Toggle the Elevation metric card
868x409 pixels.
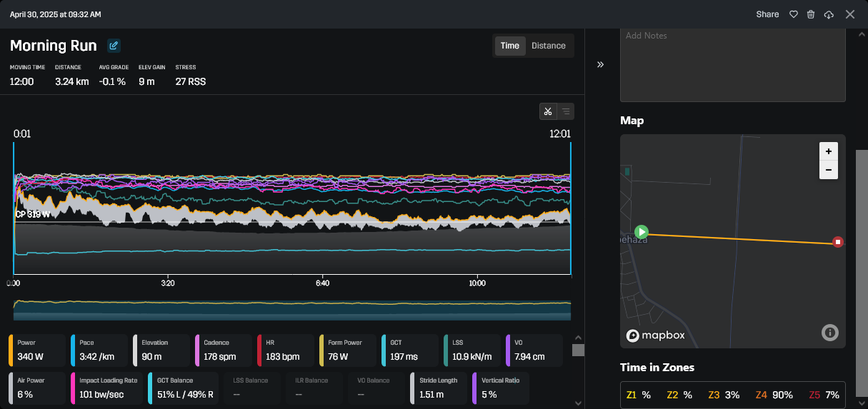coord(161,350)
